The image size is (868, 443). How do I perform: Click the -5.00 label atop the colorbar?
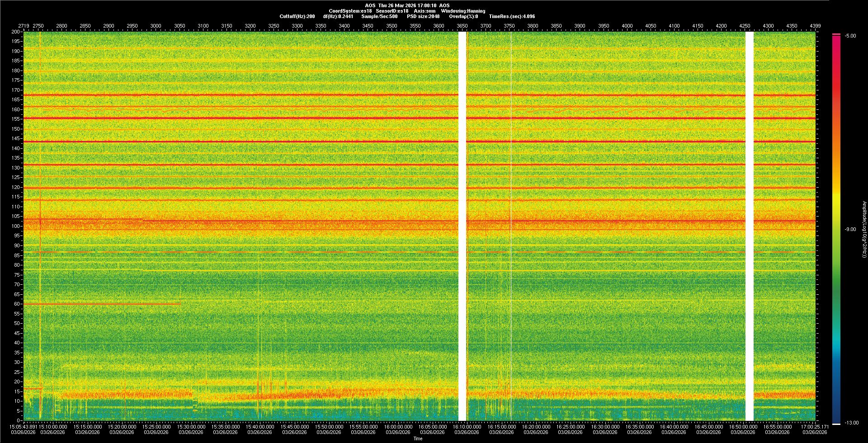click(850, 36)
